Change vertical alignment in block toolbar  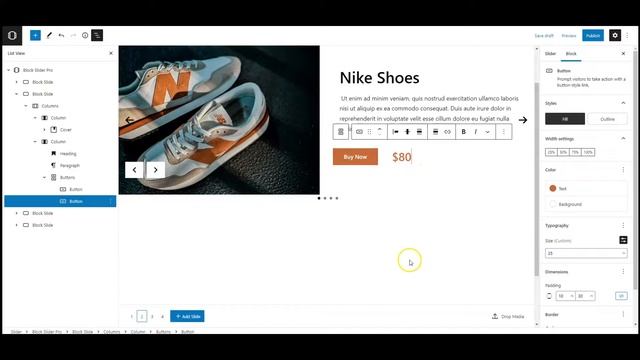point(407,132)
